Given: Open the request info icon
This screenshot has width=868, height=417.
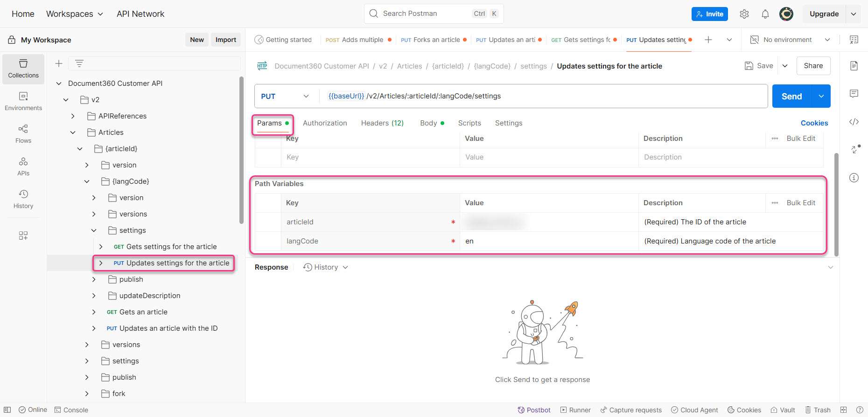Looking at the screenshot, I should tap(854, 178).
